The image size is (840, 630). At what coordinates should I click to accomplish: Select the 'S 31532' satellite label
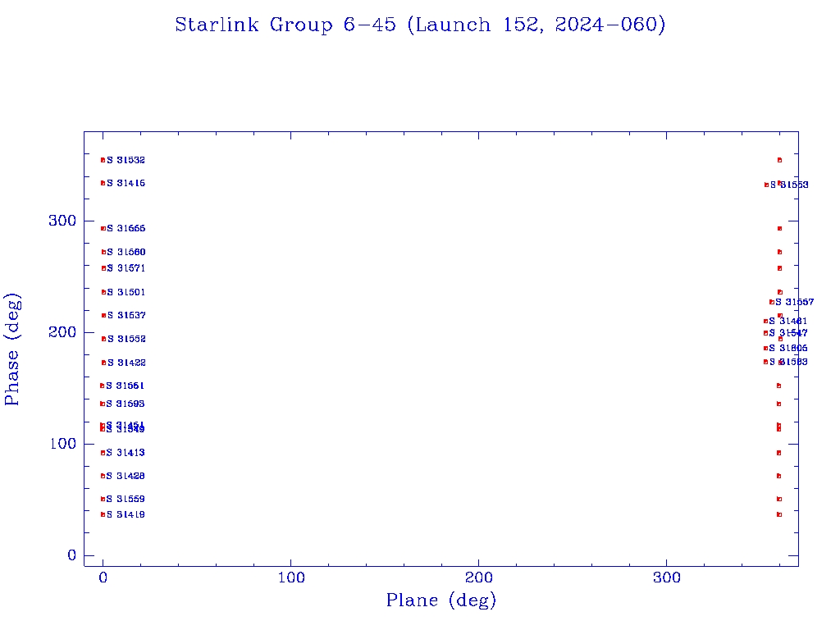tap(126, 160)
